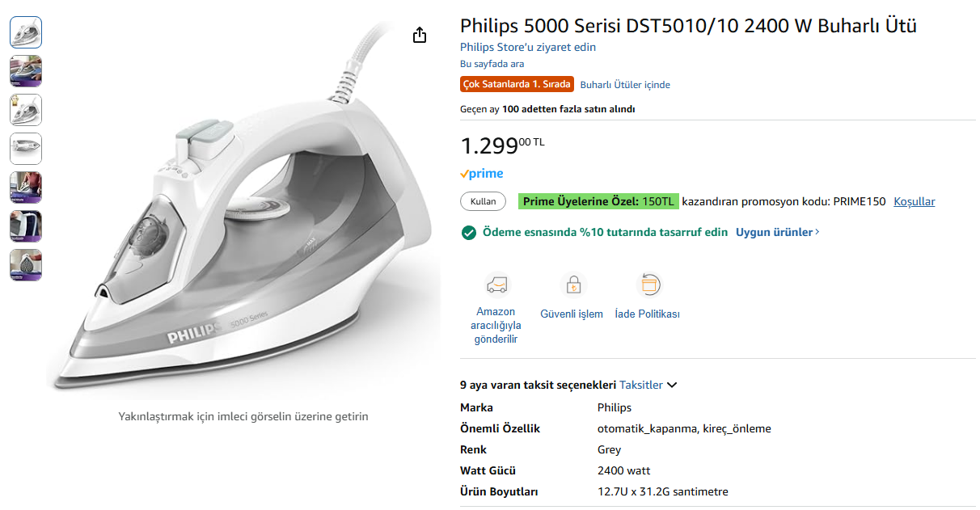Image resolution: width=980 pixels, height=510 pixels.
Task: Click the share icon above product image
Action: [x=419, y=35]
